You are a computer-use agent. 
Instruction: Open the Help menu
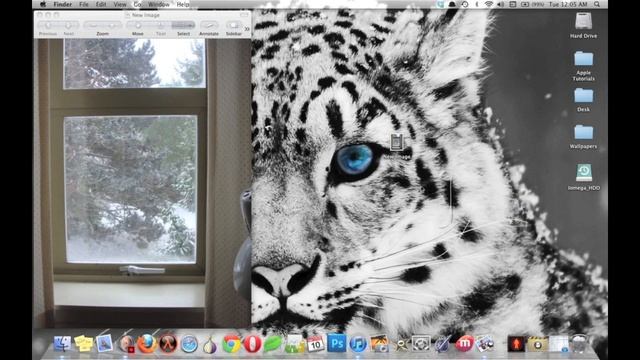click(182, 4)
